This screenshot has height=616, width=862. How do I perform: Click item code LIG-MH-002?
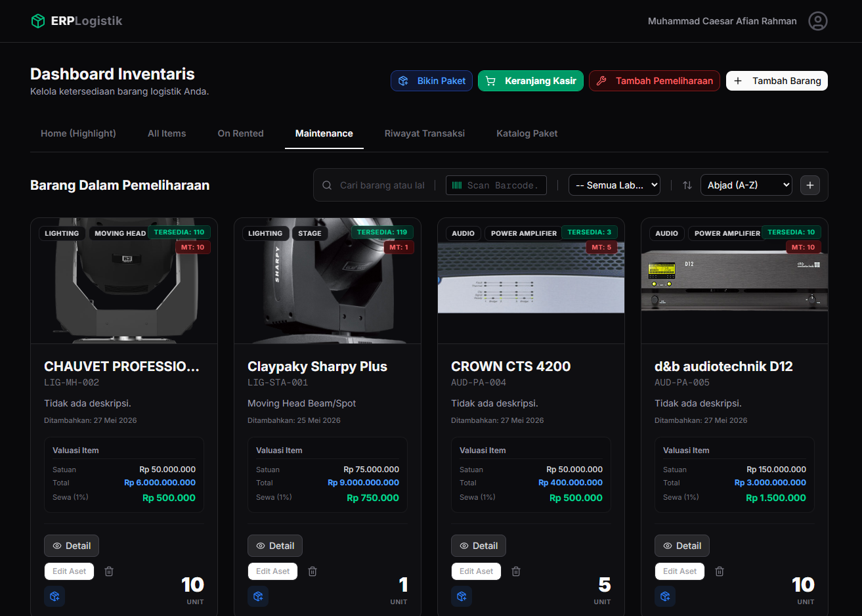tap(72, 382)
